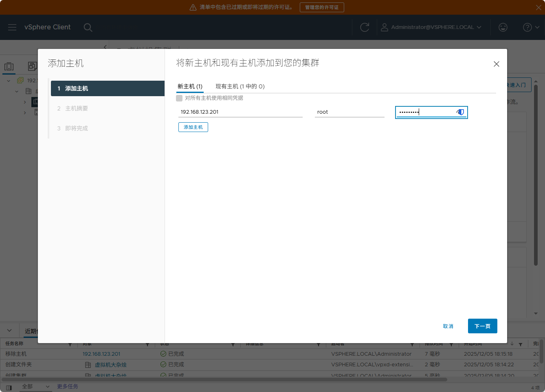Select the 新主机 (1) tab
545x392 pixels.
[190, 86]
